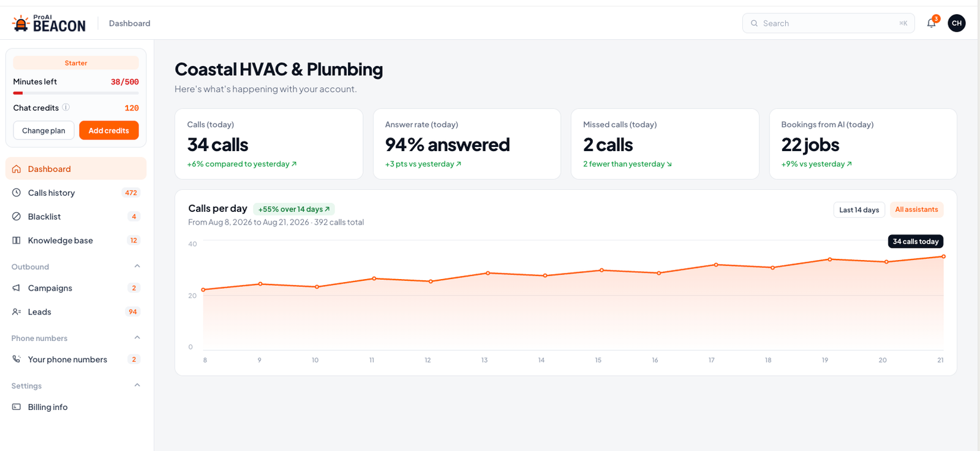The image size is (980, 451).
Task: Open the All assistants filter dropdown
Action: click(x=916, y=210)
